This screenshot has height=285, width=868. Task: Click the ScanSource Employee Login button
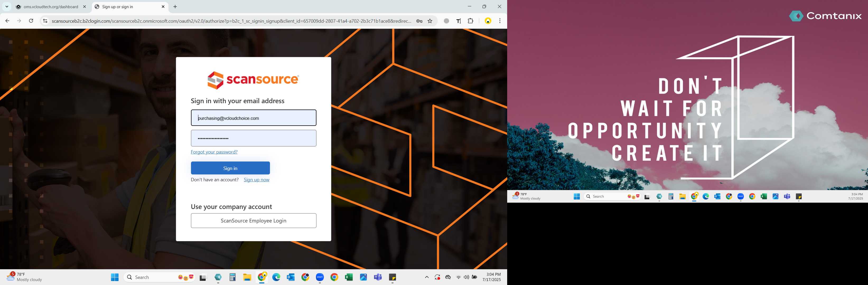(253, 221)
